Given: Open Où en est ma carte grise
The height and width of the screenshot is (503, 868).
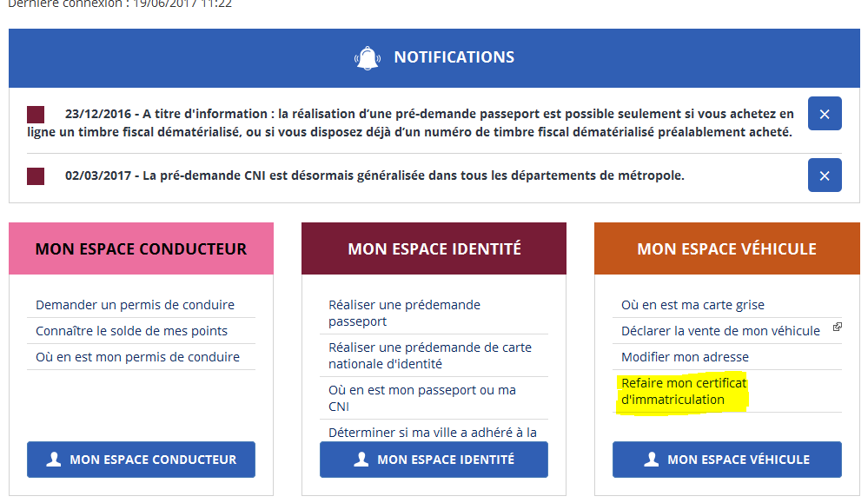Looking at the screenshot, I should tap(692, 305).
